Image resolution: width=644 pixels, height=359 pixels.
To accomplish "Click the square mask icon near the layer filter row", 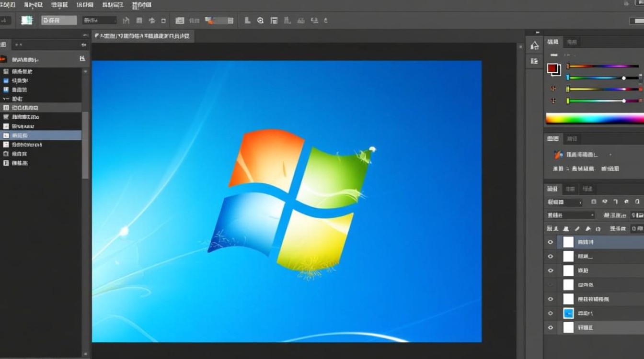I will click(x=593, y=202).
